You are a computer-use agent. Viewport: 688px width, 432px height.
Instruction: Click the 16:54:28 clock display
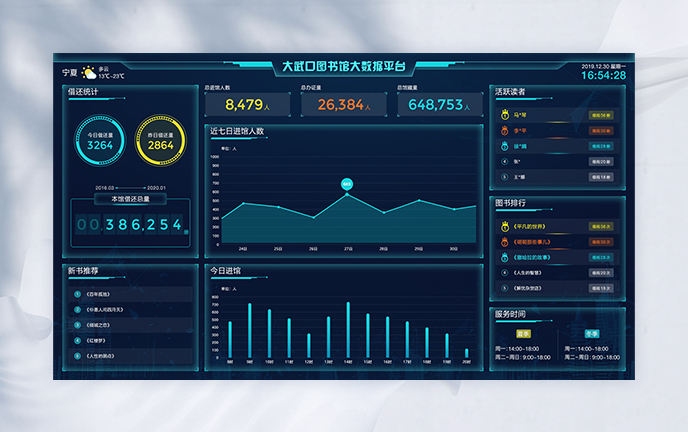point(603,75)
